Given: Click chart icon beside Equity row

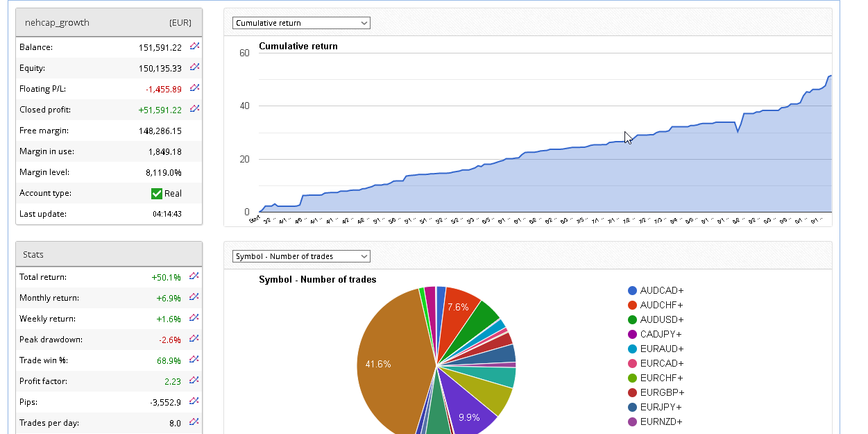Looking at the screenshot, I should [x=195, y=67].
